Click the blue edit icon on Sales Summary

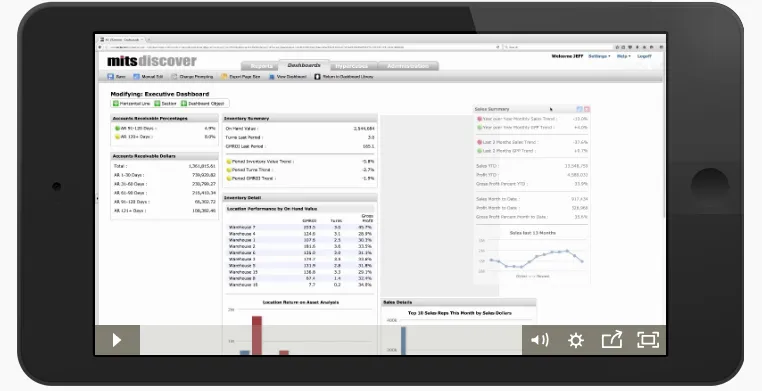[579, 109]
